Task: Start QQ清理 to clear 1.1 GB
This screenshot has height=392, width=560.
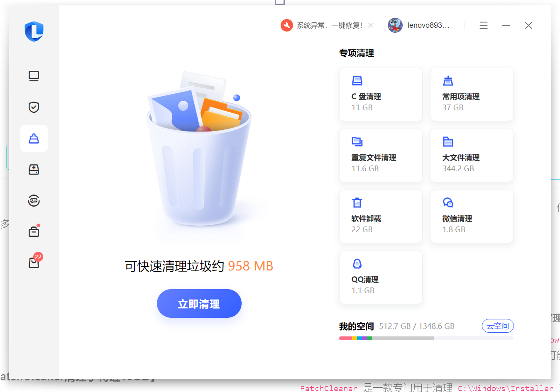Action: point(380,277)
